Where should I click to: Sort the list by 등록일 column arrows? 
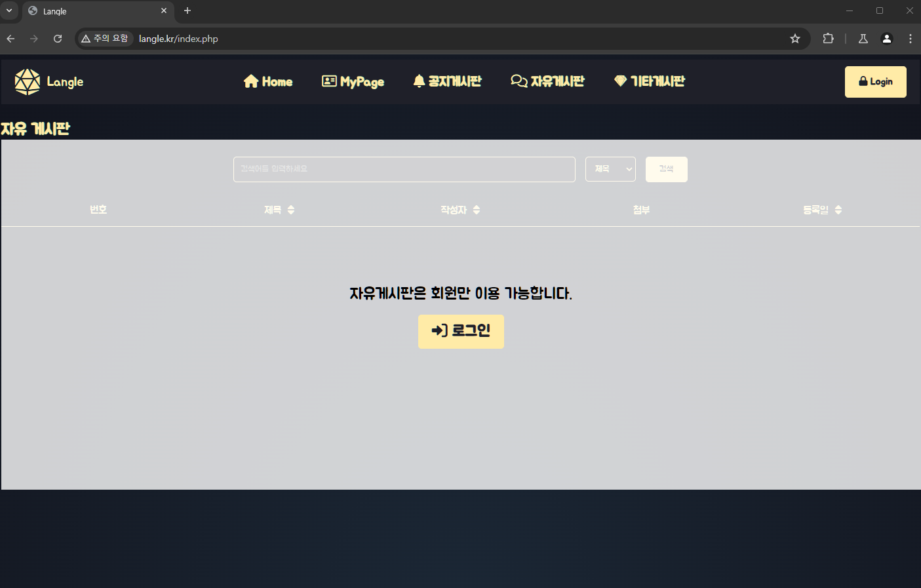pos(838,210)
